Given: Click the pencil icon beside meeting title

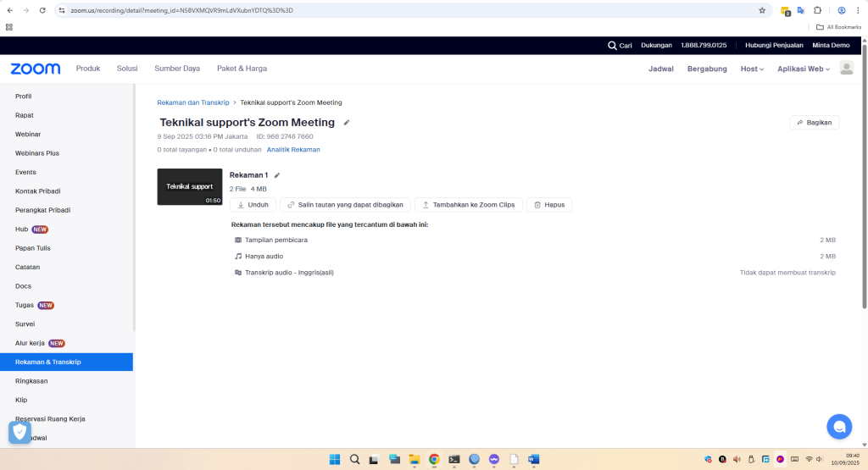Looking at the screenshot, I should tap(346, 123).
